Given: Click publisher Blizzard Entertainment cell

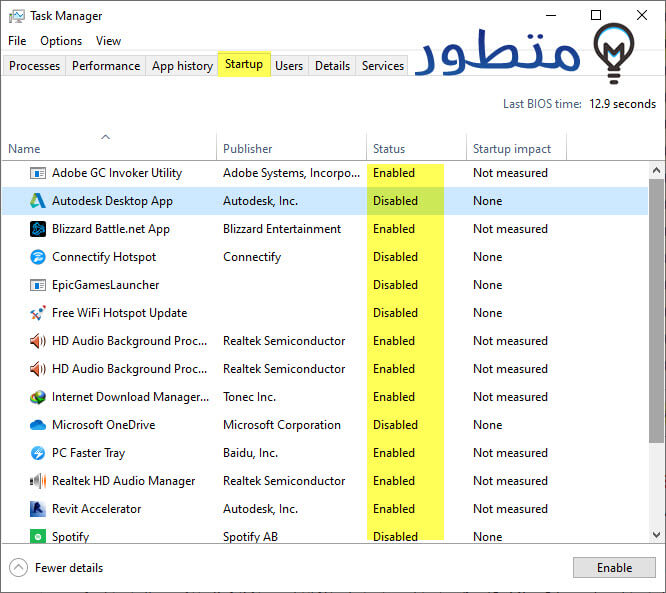Looking at the screenshot, I should [x=282, y=229].
